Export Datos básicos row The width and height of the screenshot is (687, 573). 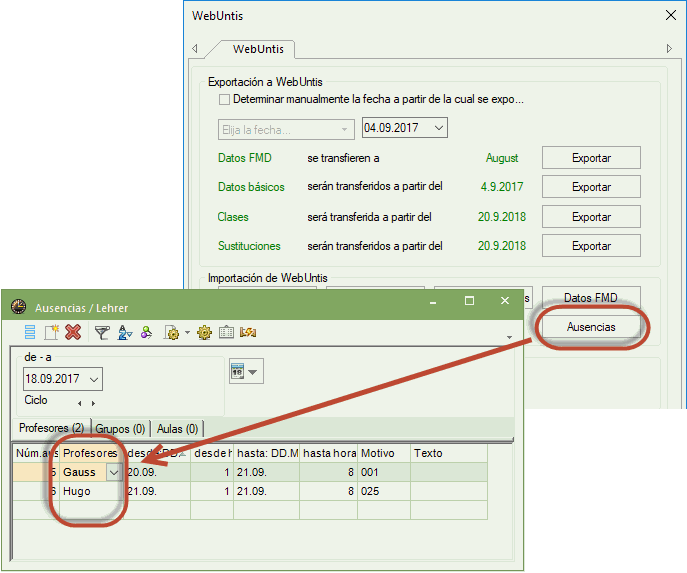click(591, 187)
